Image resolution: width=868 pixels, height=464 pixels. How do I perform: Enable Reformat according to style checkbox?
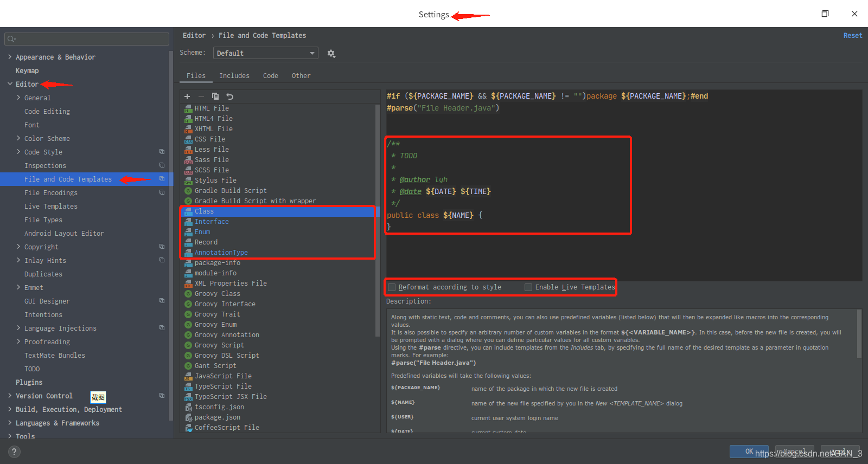[392, 287]
